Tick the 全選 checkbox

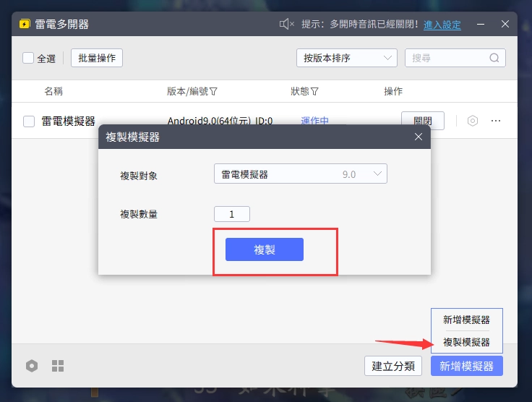click(x=28, y=58)
